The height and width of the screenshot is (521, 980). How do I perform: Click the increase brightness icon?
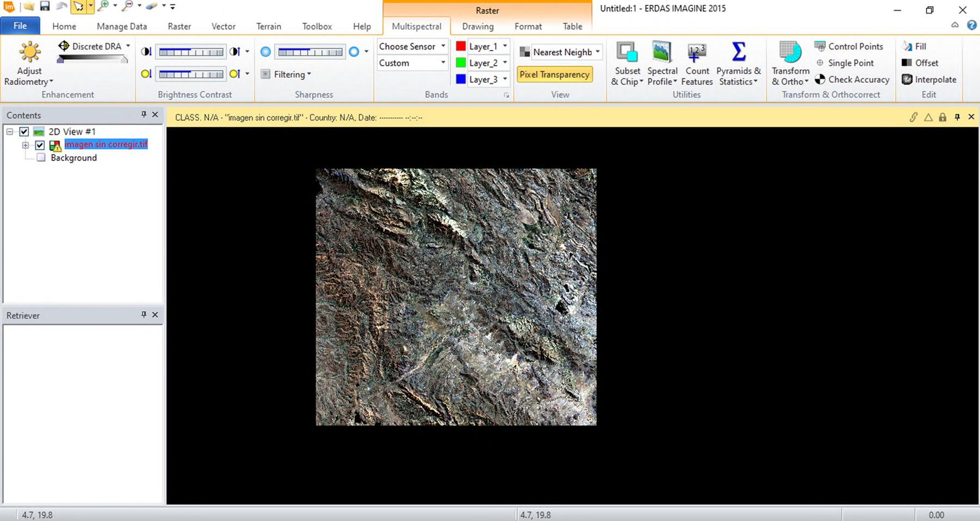pos(235,74)
